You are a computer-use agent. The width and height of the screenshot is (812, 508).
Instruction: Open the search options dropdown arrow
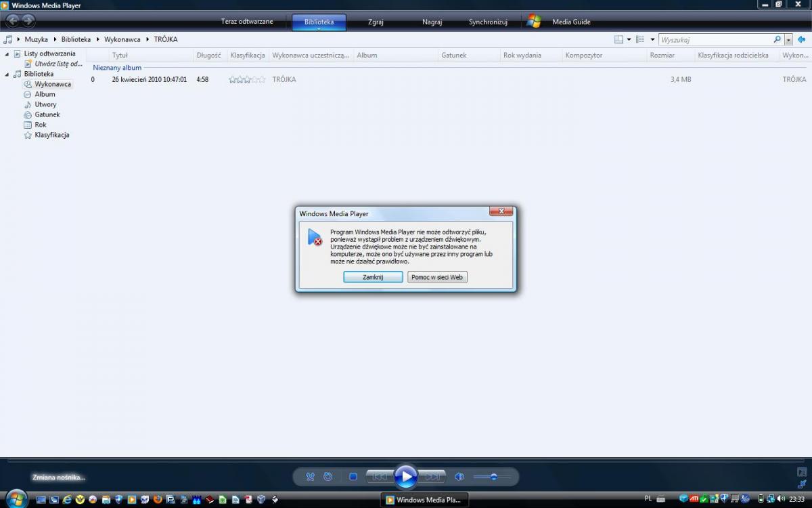pyautogui.click(x=788, y=40)
